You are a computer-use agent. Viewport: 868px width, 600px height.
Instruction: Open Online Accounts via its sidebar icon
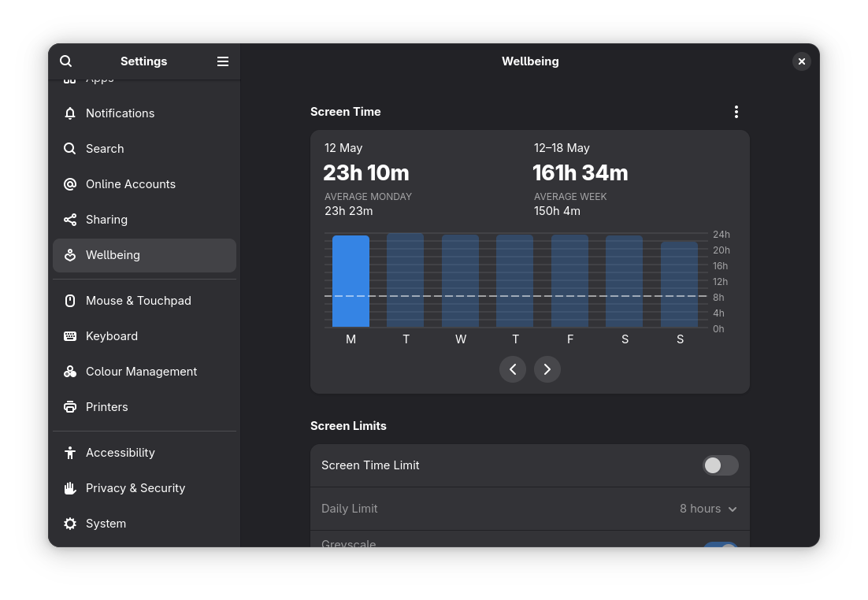coord(69,183)
